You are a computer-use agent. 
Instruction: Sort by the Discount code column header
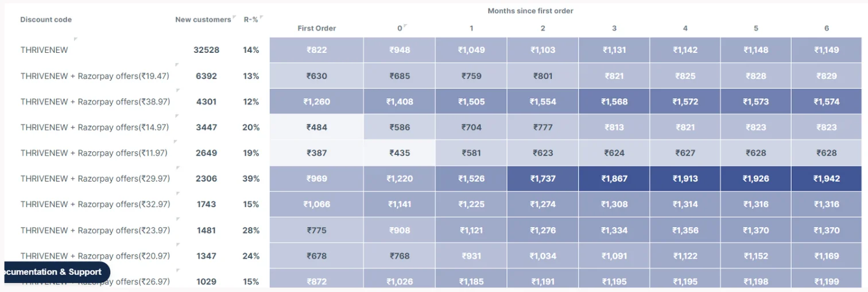coord(46,20)
